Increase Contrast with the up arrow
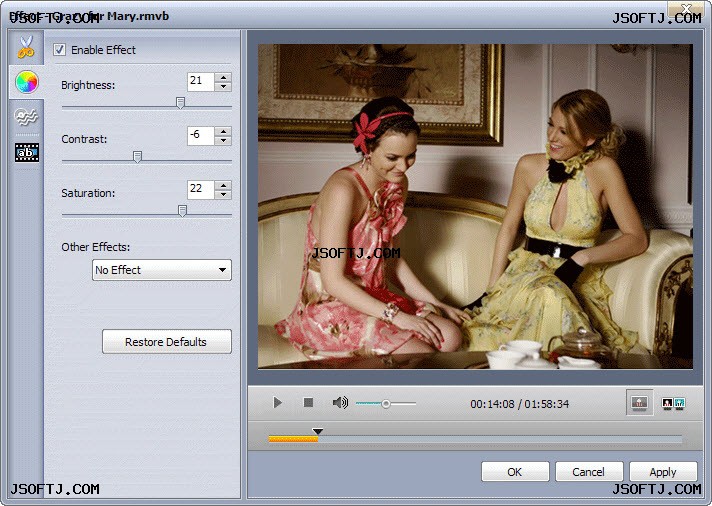The image size is (712, 506). 223,131
